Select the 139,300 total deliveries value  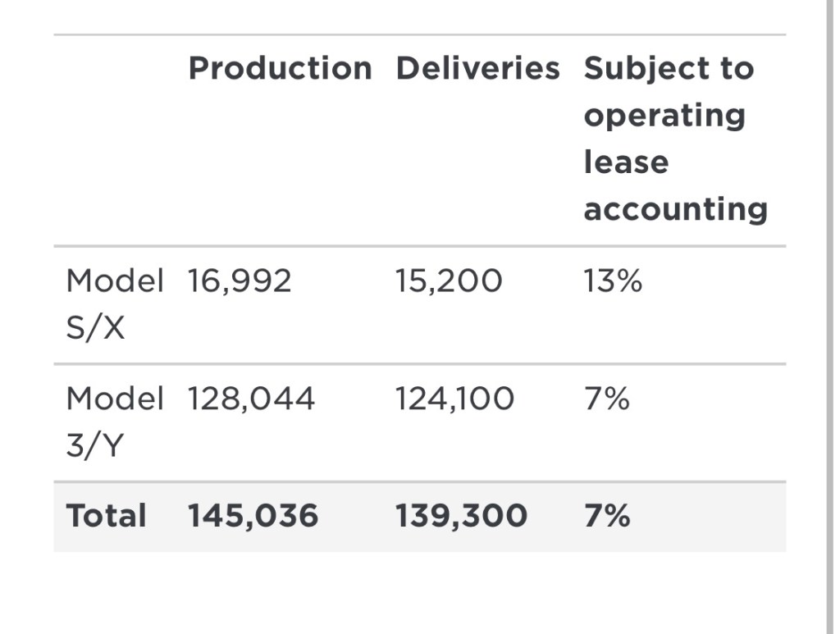(461, 517)
